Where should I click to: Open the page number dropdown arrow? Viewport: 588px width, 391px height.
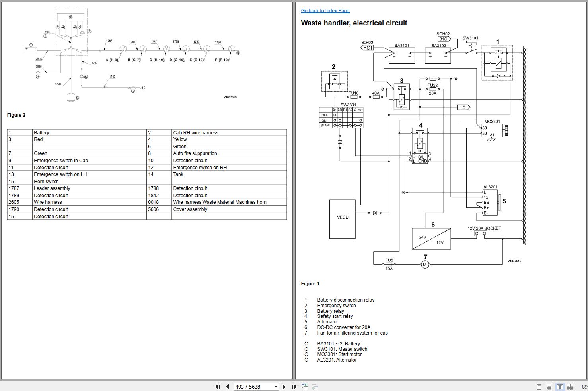click(276, 387)
